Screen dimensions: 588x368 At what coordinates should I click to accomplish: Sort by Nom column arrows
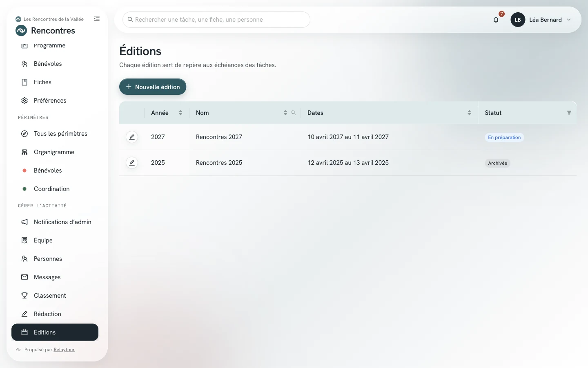[285, 113]
